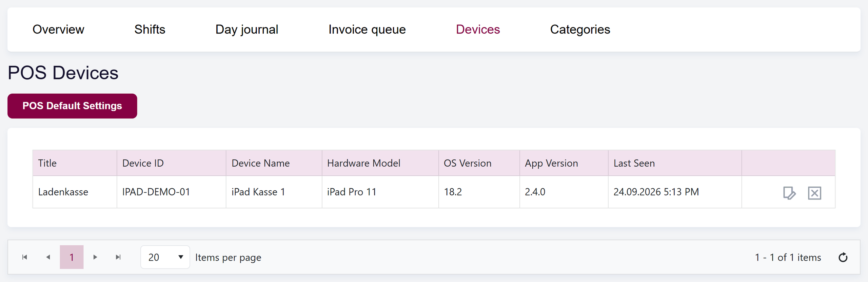Sort by Title column header

point(75,163)
